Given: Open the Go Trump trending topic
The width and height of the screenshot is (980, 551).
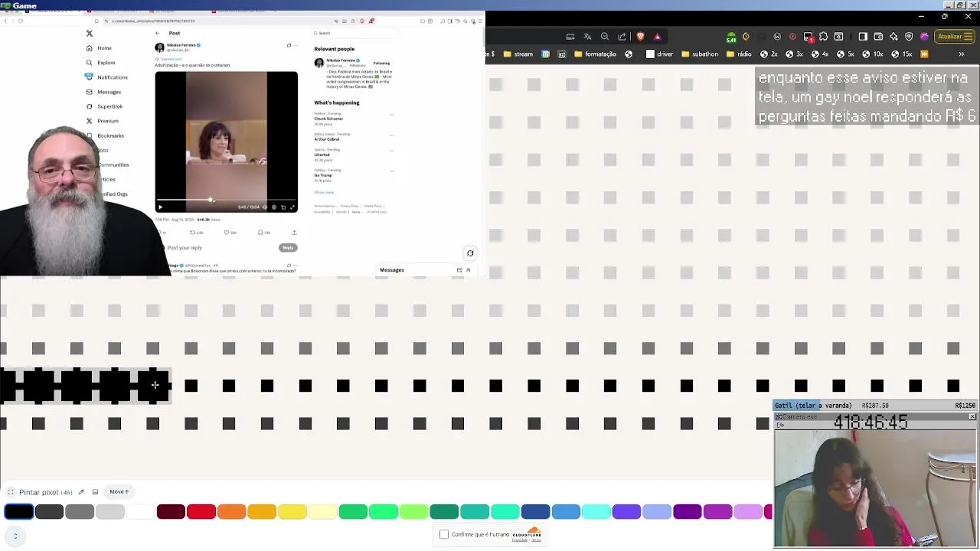Looking at the screenshot, I should click(323, 175).
